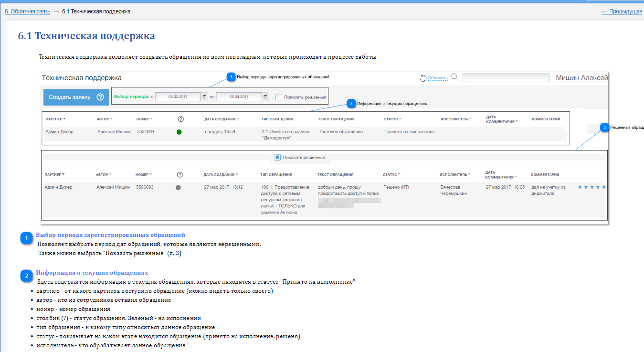
Task: Click the user name Мишин Алексей
Action: tap(581, 78)
